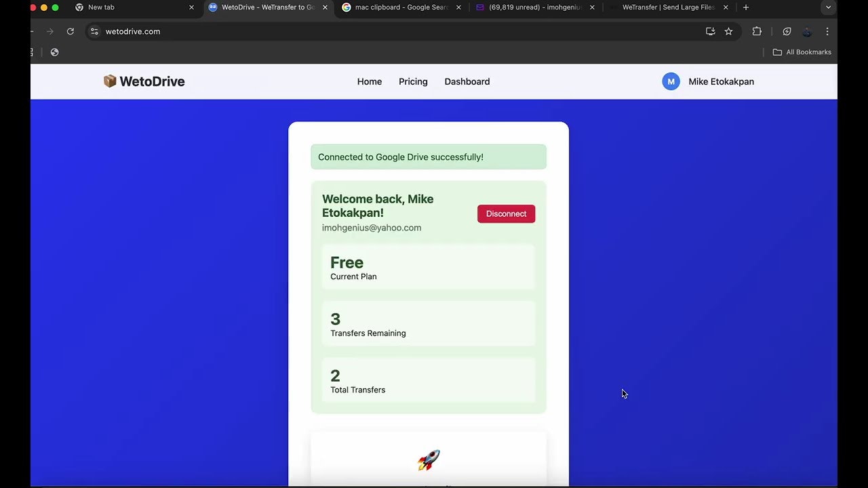Click the Free Current Plan card
The height and width of the screenshot is (488, 868).
[429, 267]
